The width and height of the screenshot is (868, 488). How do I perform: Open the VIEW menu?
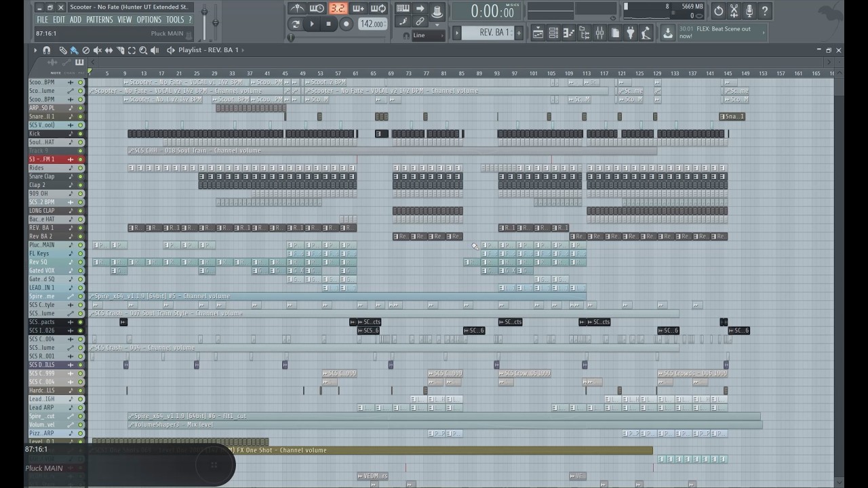pyautogui.click(x=125, y=20)
